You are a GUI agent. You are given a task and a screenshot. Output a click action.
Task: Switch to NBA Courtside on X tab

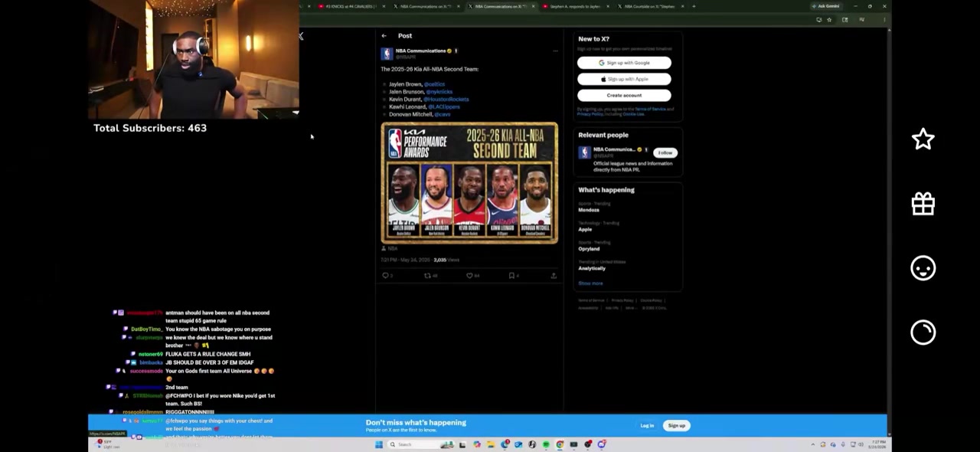point(649,6)
